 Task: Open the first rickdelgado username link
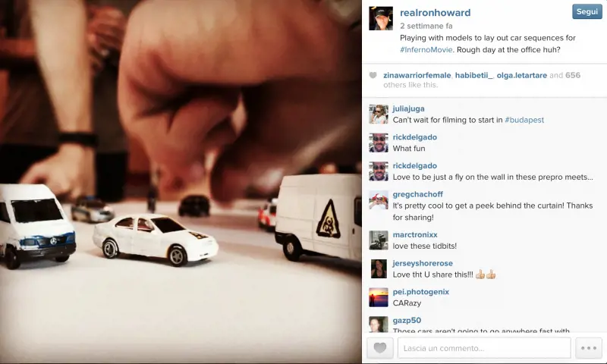pos(414,137)
